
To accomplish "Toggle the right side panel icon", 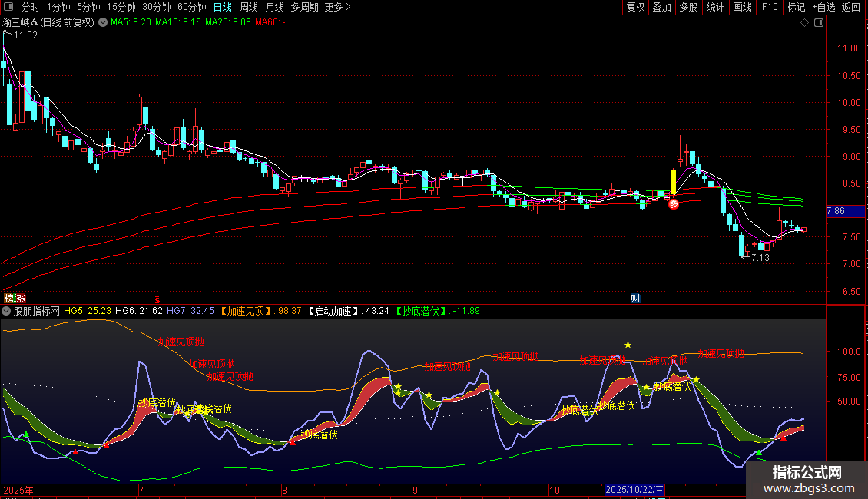I will pos(819,23).
